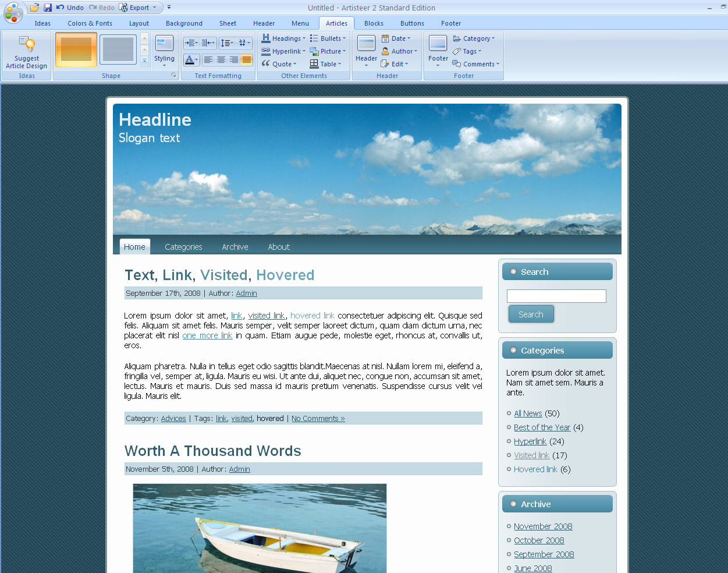Image resolution: width=728 pixels, height=573 pixels.
Task: Align article text left
Action: (208, 59)
